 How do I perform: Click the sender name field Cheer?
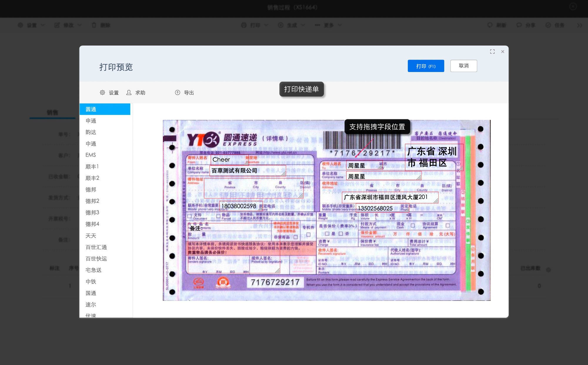(x=230, y=160)
